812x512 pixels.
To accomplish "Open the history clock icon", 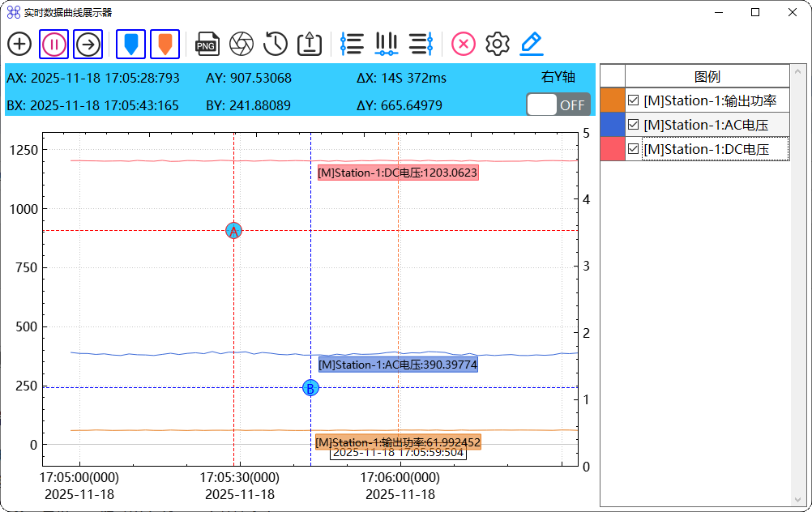I will point(275,44).
